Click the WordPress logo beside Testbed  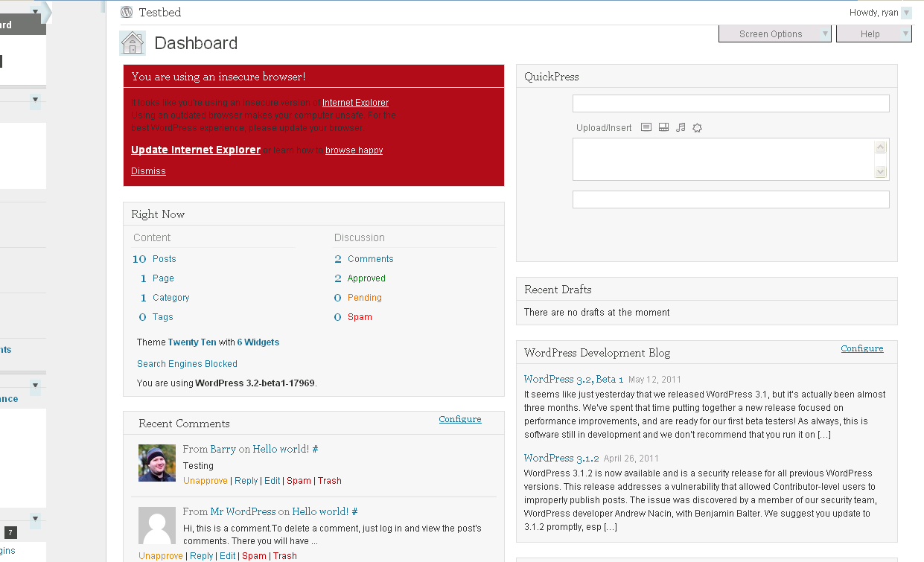(x=127, y=12)
